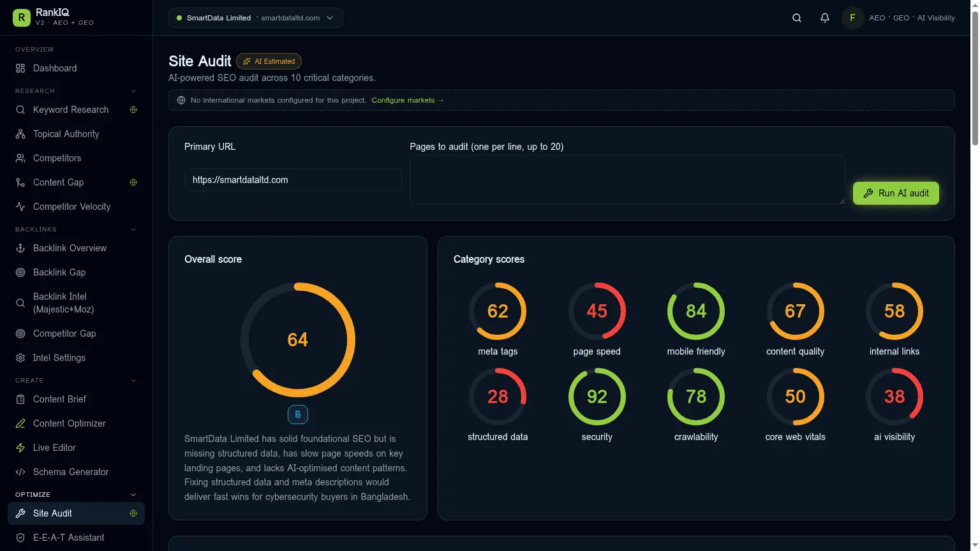Click the Live Editor lightning icon

[x=20, y=448]
